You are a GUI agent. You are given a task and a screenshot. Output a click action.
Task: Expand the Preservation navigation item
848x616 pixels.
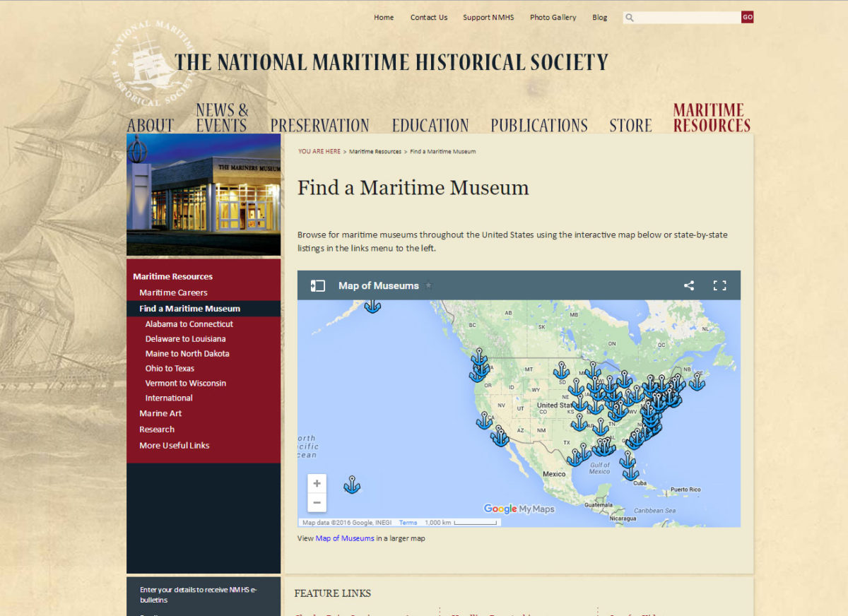tap(319, 125)
